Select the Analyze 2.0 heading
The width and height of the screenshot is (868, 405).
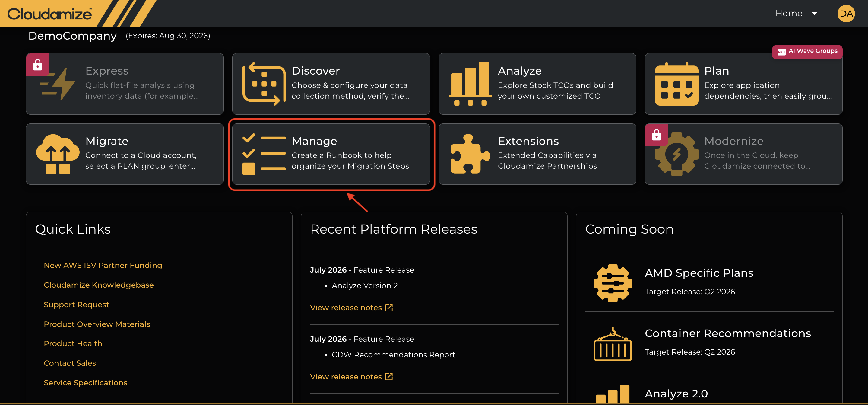click(676, 394)
